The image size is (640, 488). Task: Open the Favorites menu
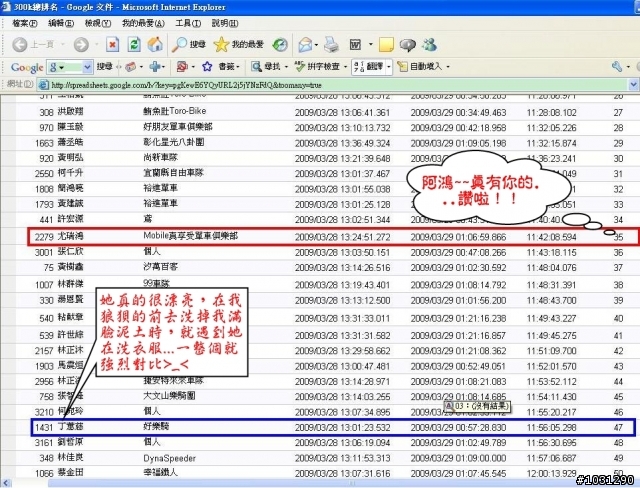click(x=143, y=23)
